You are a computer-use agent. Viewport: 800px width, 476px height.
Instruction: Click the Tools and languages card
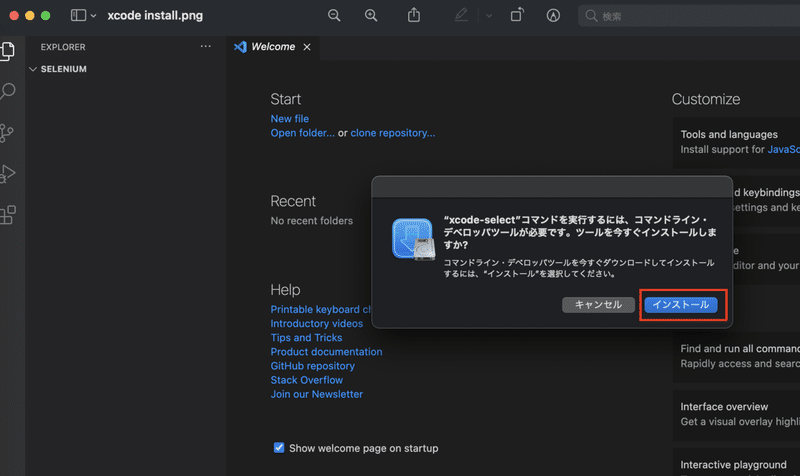(x=736, y=142)
